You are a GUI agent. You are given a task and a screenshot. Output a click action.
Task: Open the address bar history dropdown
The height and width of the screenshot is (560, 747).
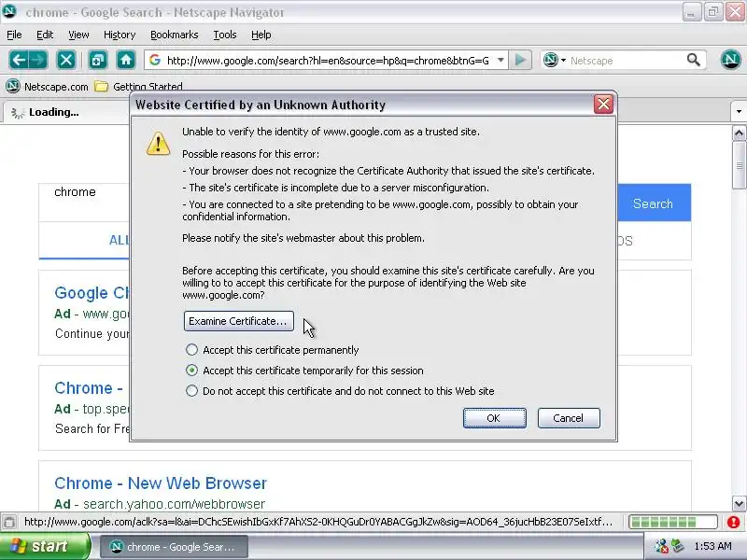pyautogui.click(x=500, y=61)
